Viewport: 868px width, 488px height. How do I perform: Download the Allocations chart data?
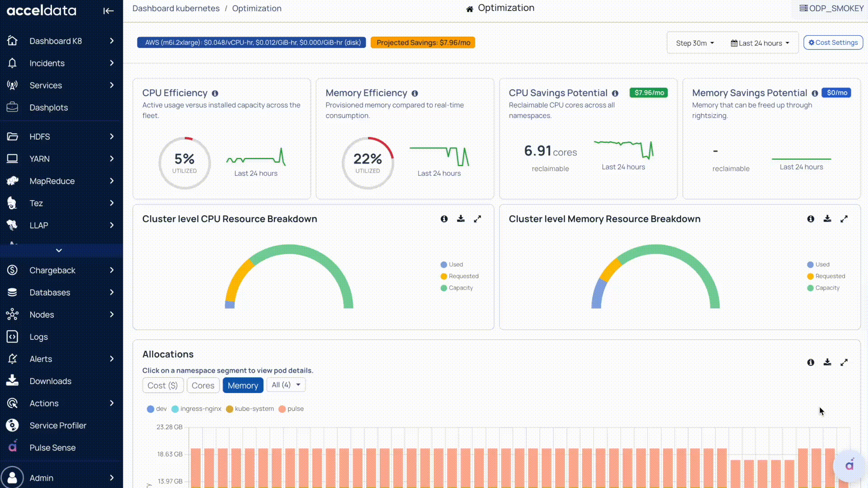pyautogui.click(x=827, y=362)
